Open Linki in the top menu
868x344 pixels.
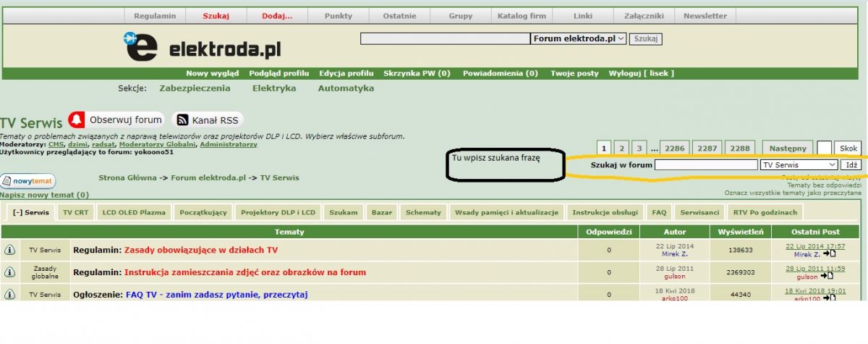point(582,16)
